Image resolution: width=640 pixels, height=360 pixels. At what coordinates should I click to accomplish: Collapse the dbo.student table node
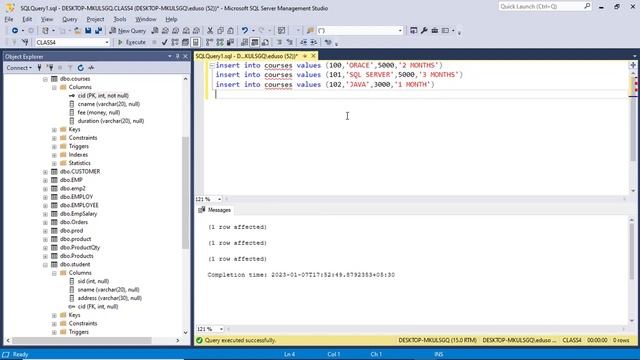tap(45, 264)
